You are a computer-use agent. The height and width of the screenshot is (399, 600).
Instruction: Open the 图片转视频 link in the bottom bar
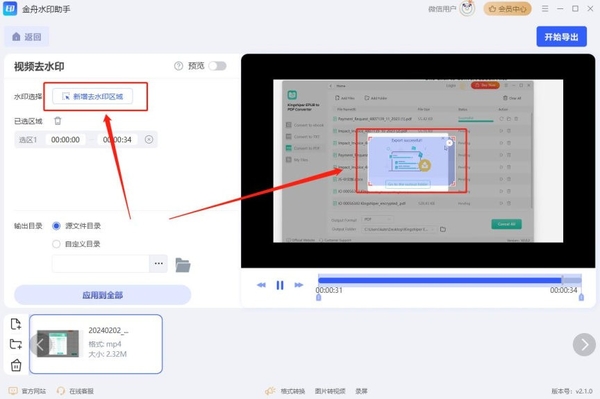(x=330, y=391)
